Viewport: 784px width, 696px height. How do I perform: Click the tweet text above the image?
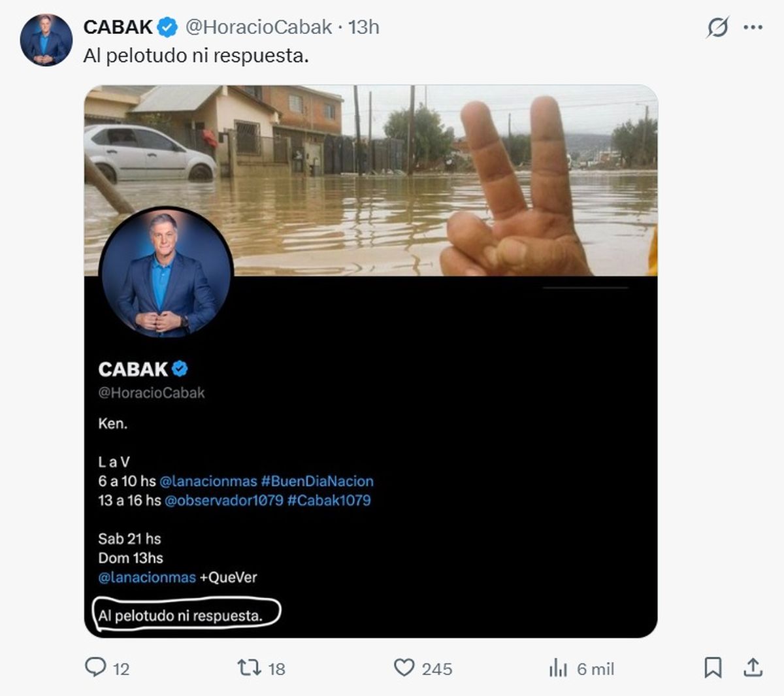pos(196,56)
